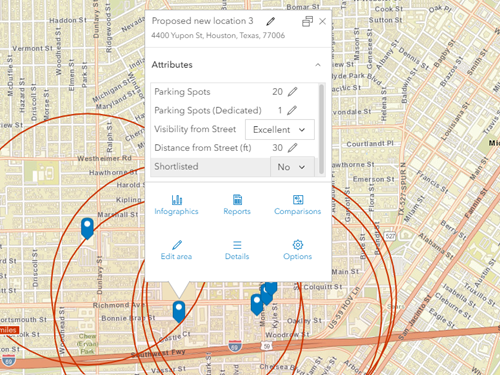Select the map pin on Richmond Ave near Kyle St
The height and width of the screenshot is (375, 500).
257,304
